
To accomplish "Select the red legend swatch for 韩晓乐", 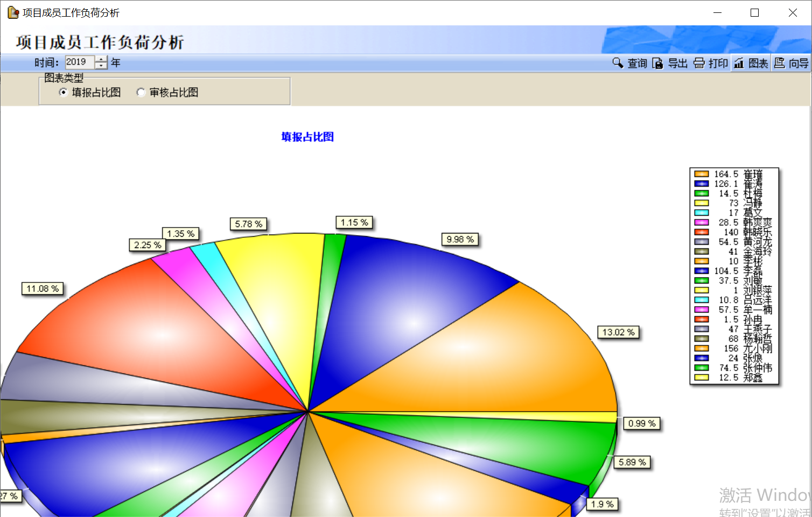I will pyautogui.click(x=701, y=232).
